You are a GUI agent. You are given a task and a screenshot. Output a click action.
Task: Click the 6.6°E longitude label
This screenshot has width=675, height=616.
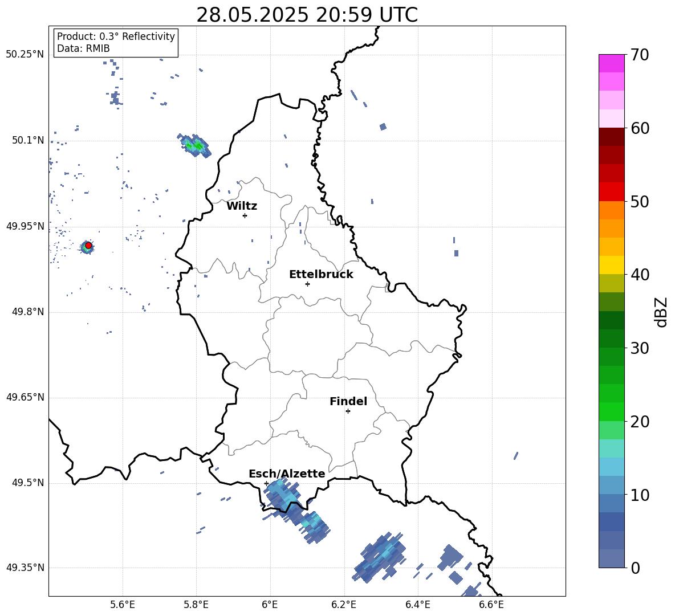[x=491, y=605]
